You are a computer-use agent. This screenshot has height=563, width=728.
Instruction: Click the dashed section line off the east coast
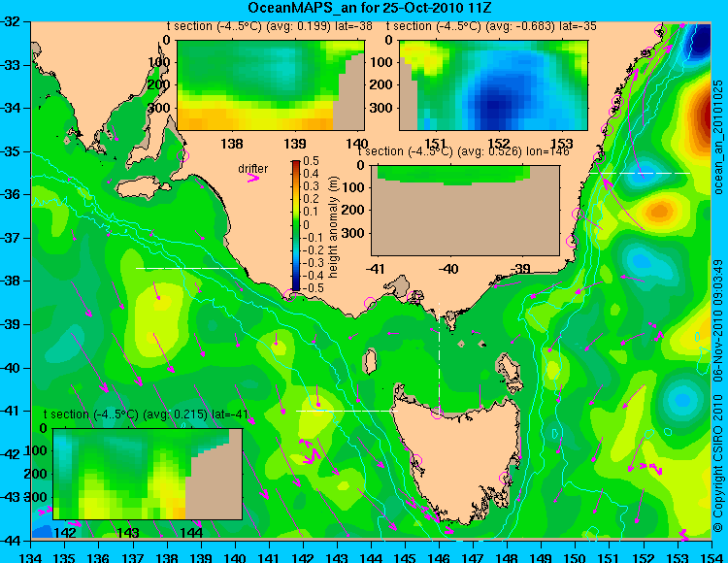[x=640, y=173]
